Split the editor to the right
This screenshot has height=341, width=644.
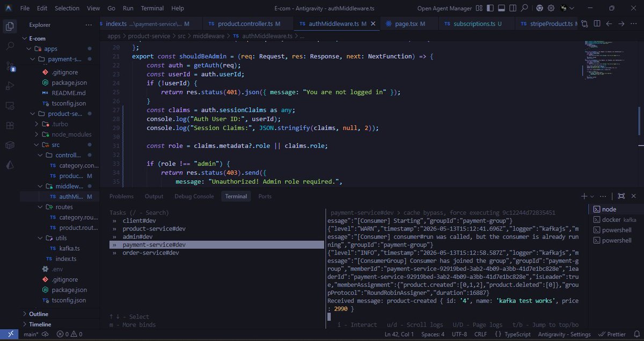click(x=596, y=24)
